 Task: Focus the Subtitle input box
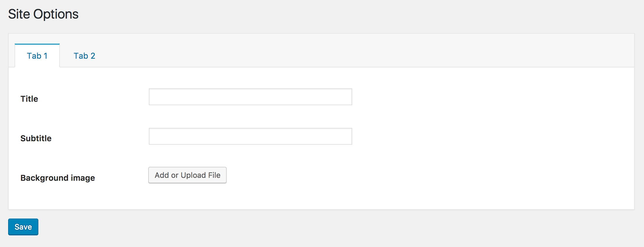250,136
